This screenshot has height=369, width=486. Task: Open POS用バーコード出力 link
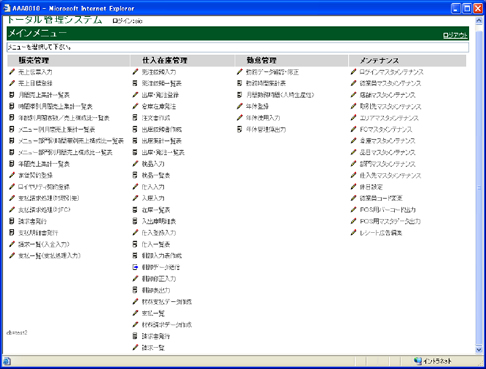[387, 210]
